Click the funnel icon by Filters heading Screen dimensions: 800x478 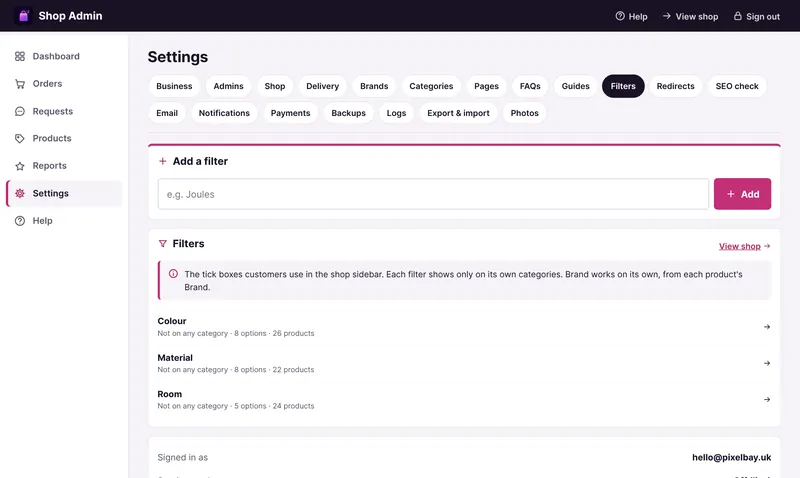coord(163,244)
